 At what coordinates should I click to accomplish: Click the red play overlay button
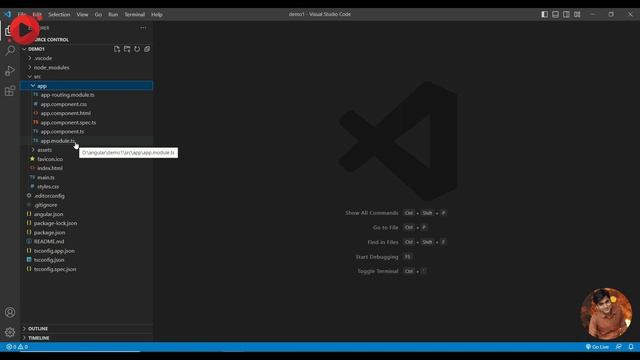(x=24, y=29)
